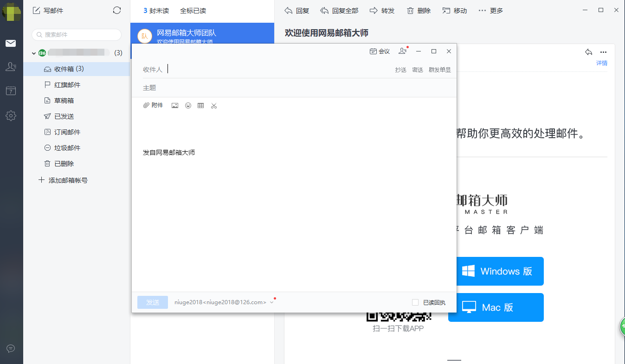
Task: Open the 更多 menu in mail toolbar
Action: coord(490,11)
